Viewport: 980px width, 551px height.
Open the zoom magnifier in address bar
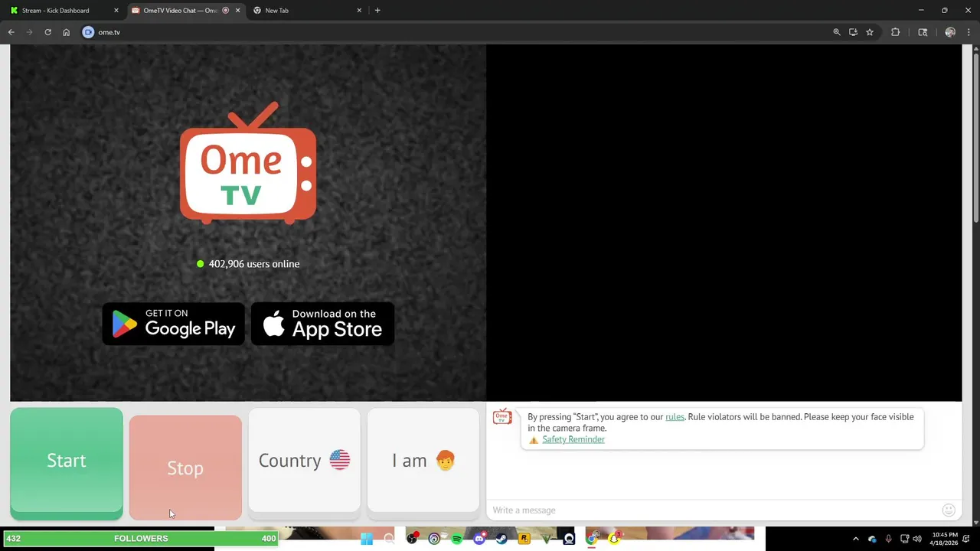pyautogui.click(x=837, y=32)
